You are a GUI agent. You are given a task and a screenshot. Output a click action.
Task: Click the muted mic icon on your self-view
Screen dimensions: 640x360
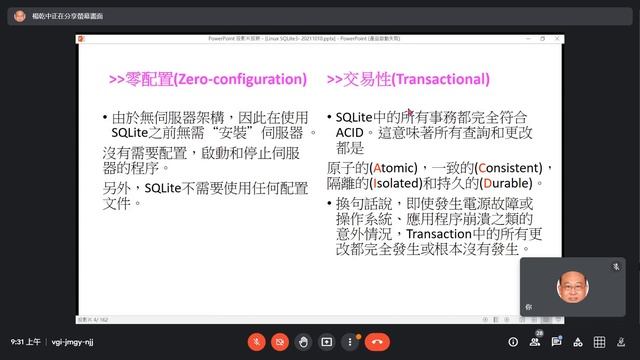(616, 267)
